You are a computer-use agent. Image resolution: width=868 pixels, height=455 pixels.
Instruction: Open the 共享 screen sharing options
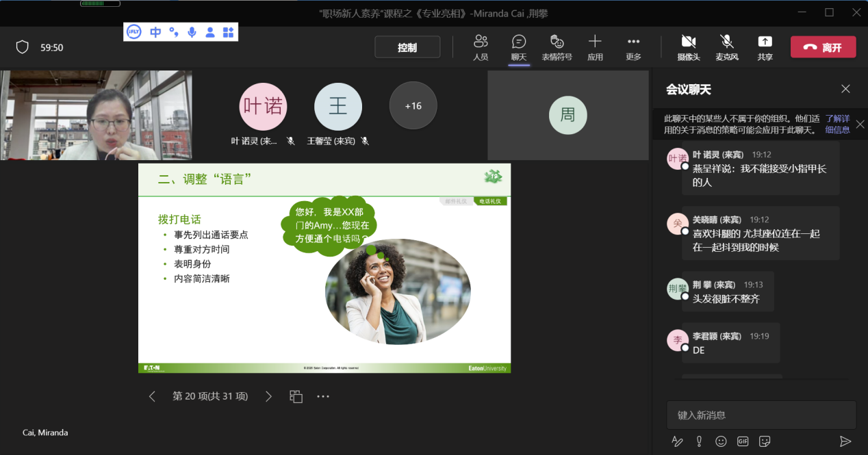tap(765, 48)
